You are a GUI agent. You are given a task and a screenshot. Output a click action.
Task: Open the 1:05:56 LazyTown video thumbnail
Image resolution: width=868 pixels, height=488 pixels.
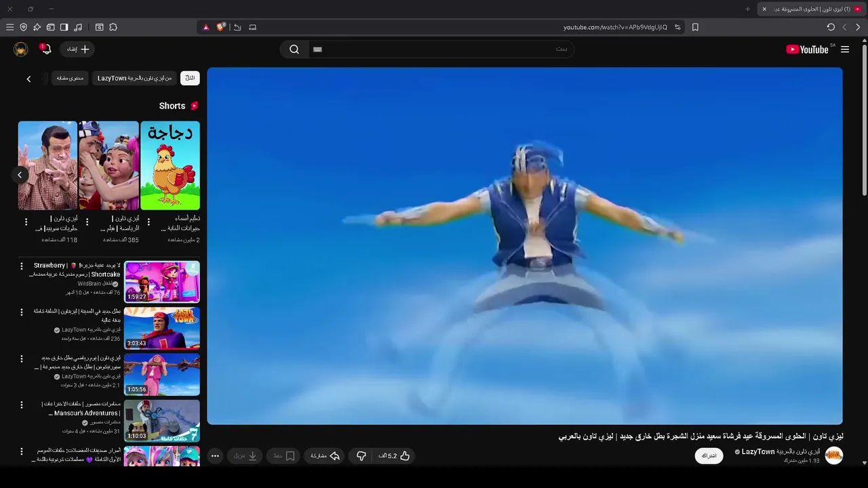pos(162,374)
